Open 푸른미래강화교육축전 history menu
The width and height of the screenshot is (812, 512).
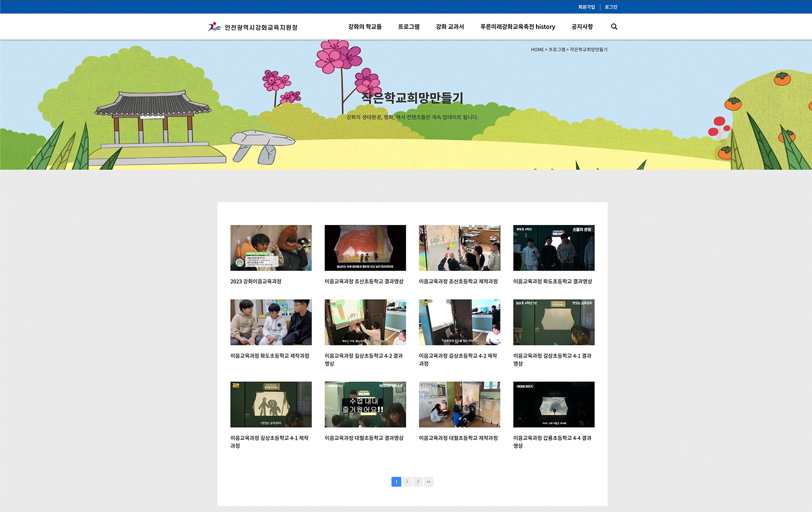pyautogui.click(x=518, y=27)
